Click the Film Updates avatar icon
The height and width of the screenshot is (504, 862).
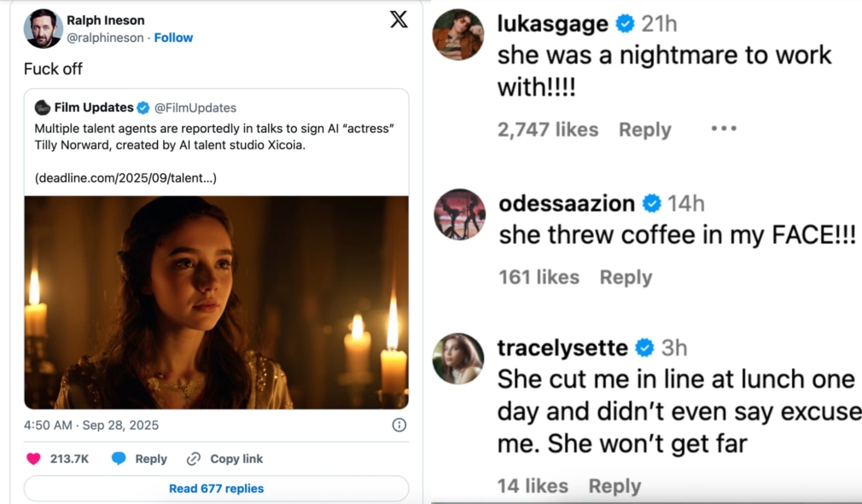43,107
